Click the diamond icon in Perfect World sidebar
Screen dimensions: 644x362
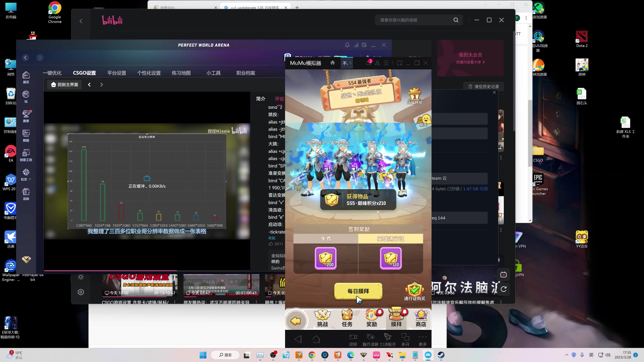26,259
